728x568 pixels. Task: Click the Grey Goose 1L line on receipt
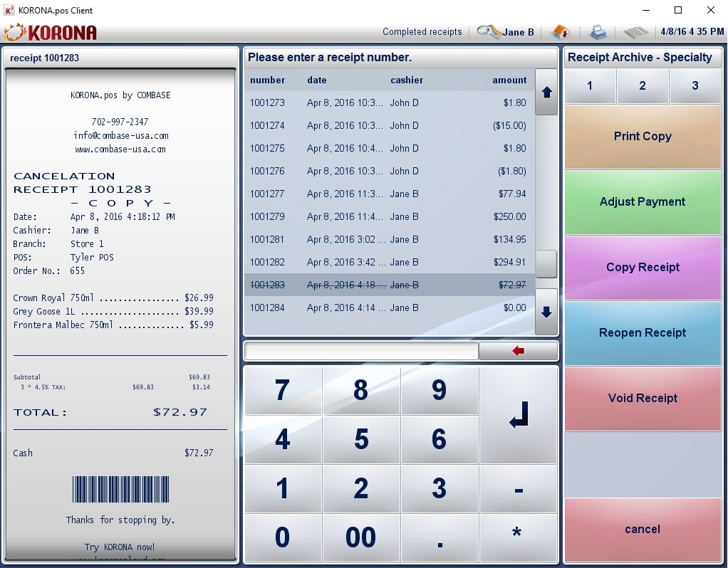(x=113, y=311)
